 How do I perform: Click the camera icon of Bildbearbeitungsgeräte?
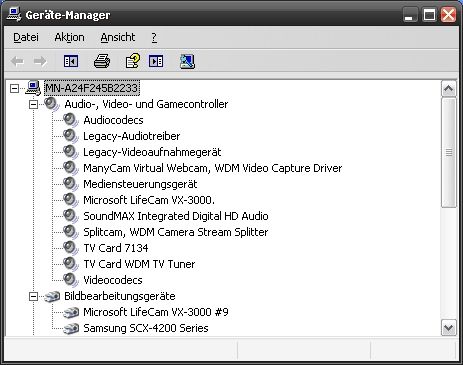(52, 296)
